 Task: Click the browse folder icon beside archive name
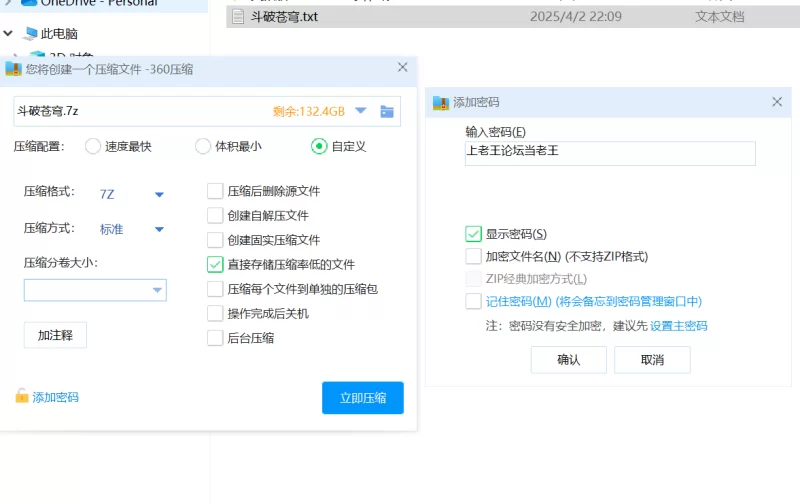387,111
